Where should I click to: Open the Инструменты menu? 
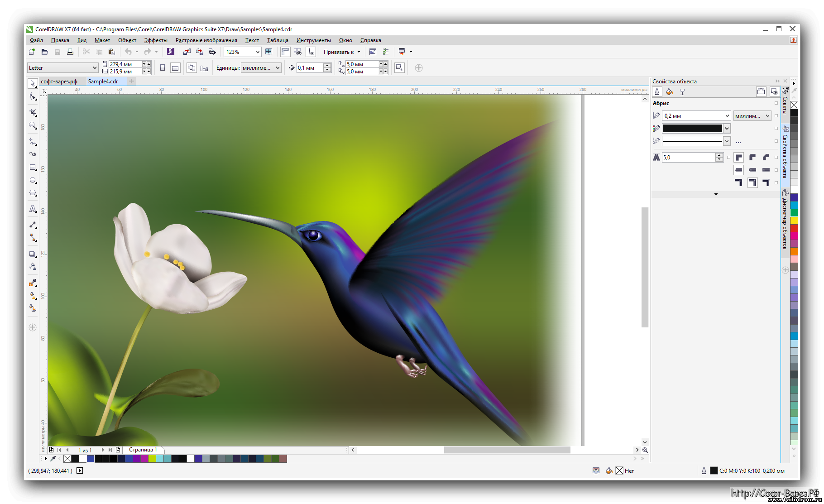(313, 40)
